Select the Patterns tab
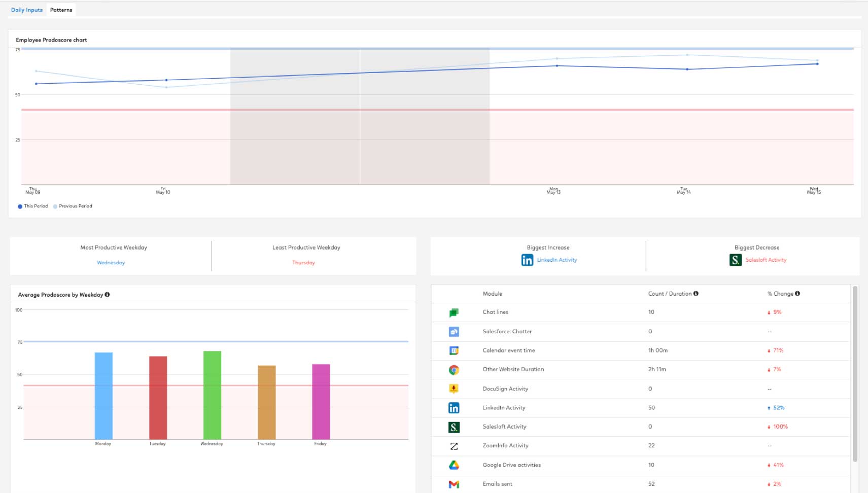This screenshot has height=493, width=868. tap(61, 10)
